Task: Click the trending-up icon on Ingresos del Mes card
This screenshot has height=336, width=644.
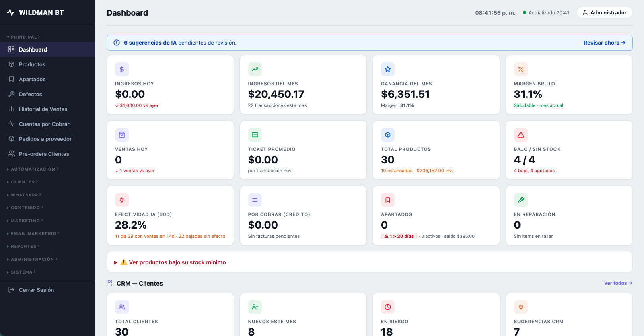Action: pyautogui.click(x=255, y=69)
